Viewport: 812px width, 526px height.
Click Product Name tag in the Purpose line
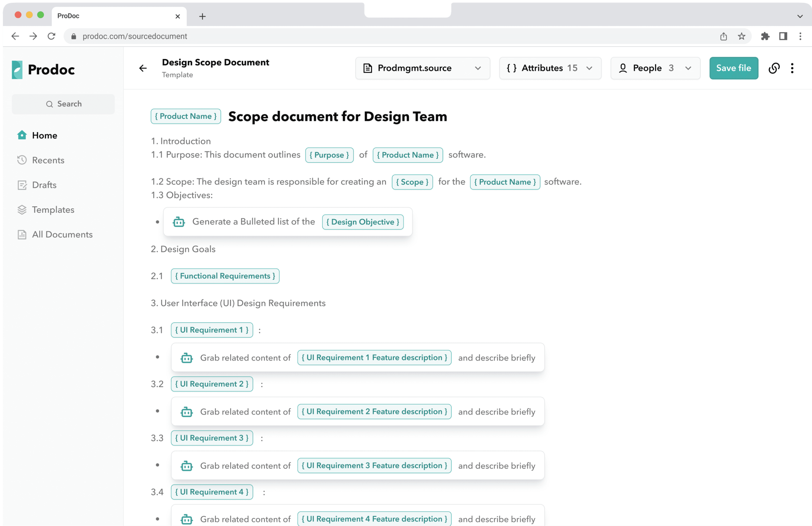[408, 155]
